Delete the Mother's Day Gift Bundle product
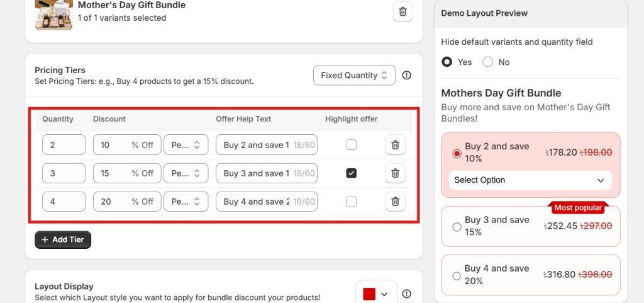The height and width of the screenshot is (303, 644). [403, 11]
